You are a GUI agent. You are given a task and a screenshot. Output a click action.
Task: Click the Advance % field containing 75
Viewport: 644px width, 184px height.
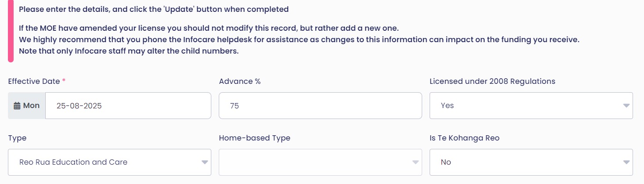[x=320, y=106]
